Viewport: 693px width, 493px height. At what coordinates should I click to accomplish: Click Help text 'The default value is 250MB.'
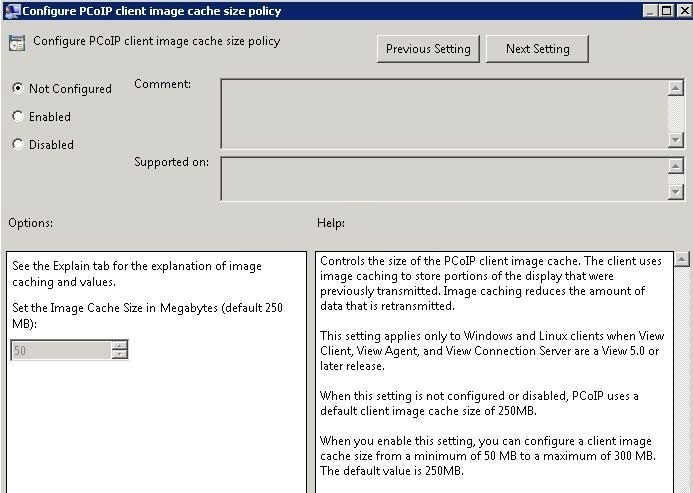[x=392, y=471]
